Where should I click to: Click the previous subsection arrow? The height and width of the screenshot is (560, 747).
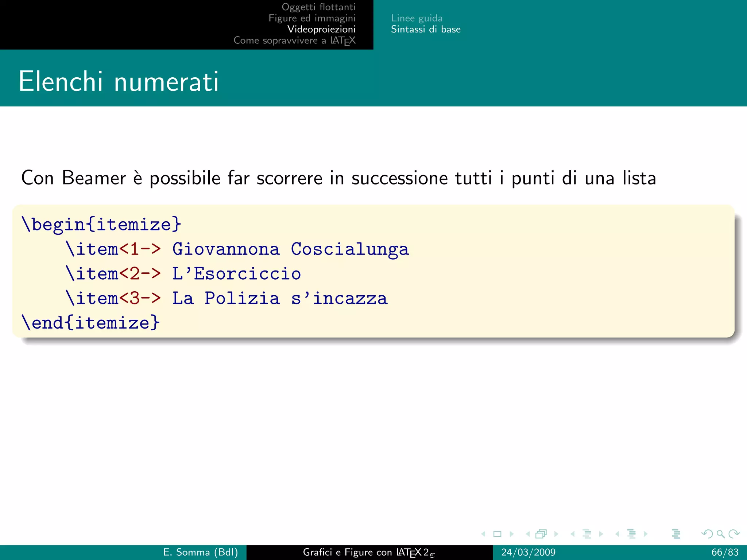point(573,534)
